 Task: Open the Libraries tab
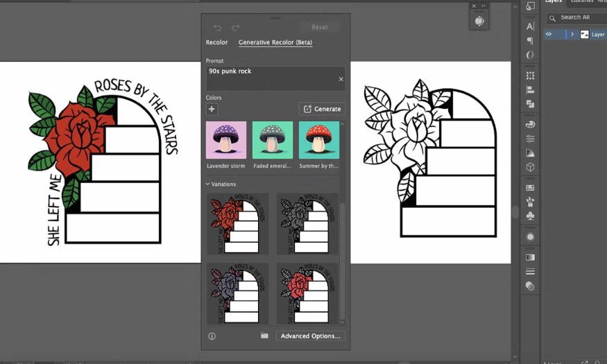[x=582, y=1]
